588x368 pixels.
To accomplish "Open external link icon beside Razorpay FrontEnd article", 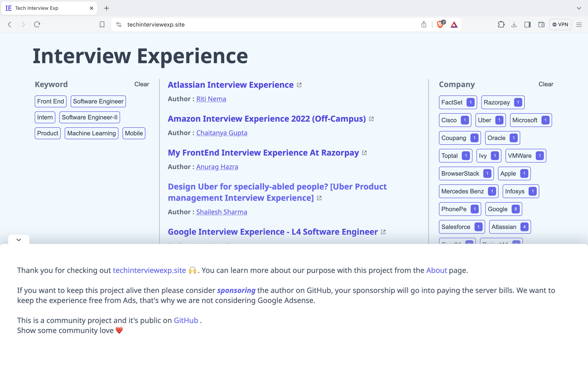I will pyautogui.click(x=364, y=153).
